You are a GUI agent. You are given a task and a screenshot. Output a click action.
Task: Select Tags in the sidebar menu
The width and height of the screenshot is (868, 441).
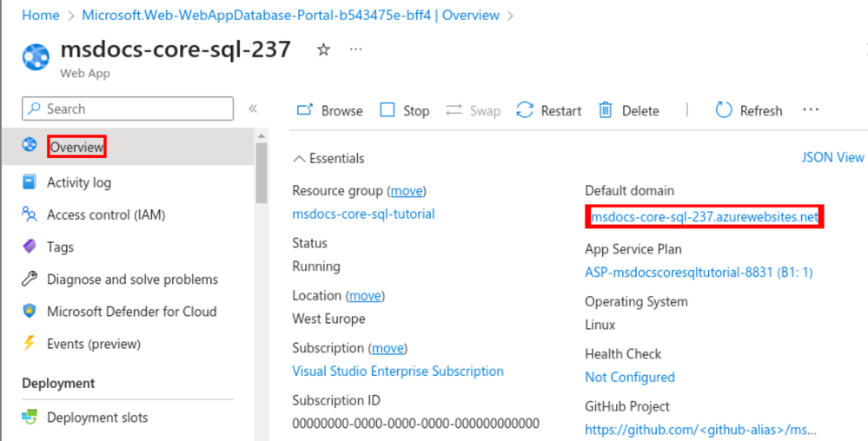tap(60, 247)
